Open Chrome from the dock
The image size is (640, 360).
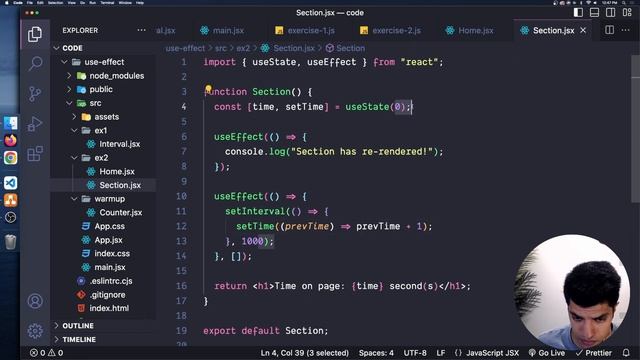(x=11, y=158)
